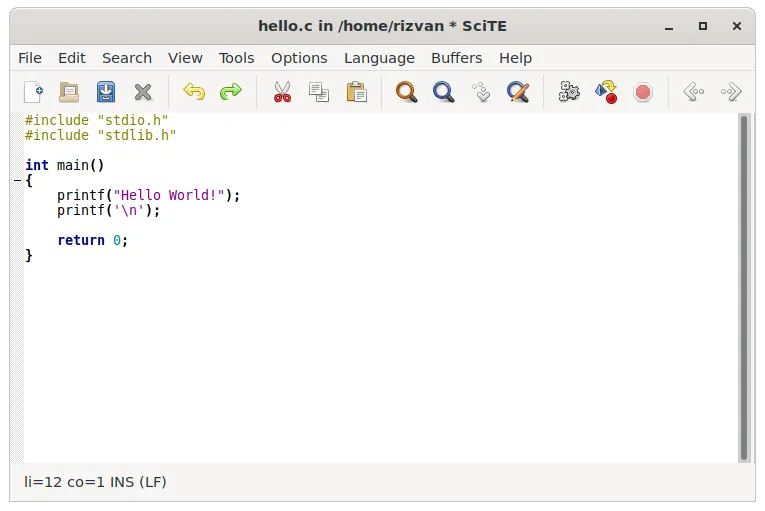Open the Buffers menu
This screenshot has height=511, width=765.
point(456,58)
